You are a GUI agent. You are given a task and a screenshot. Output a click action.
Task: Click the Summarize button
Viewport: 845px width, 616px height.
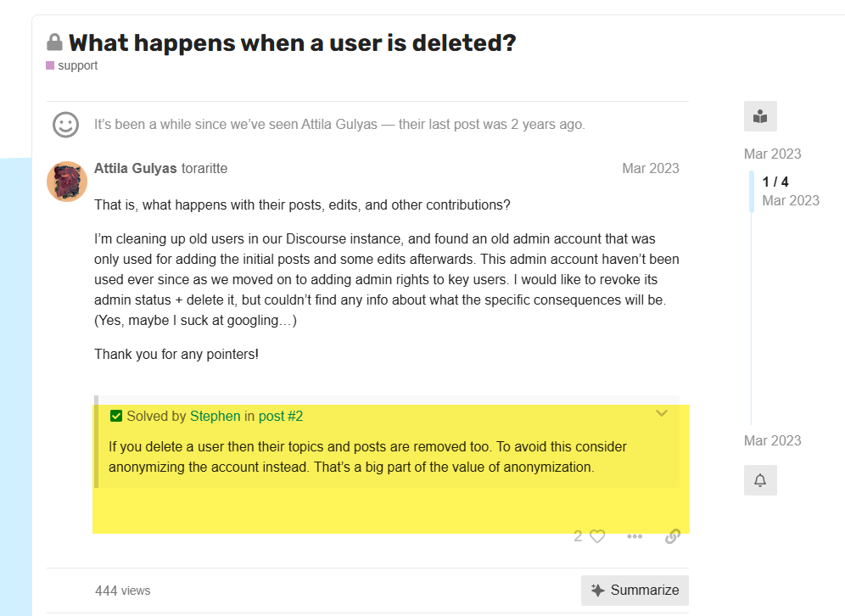click(x=635, y=591)
